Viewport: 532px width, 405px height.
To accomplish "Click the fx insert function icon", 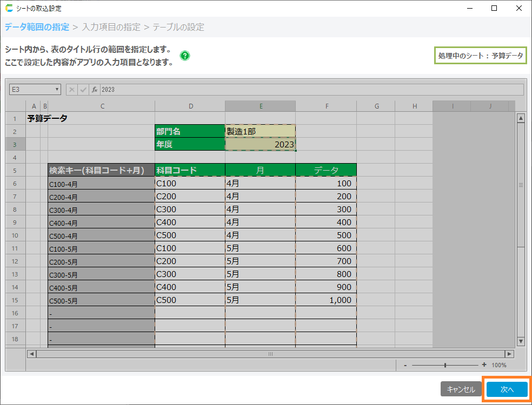I will (x=94, y=90).
